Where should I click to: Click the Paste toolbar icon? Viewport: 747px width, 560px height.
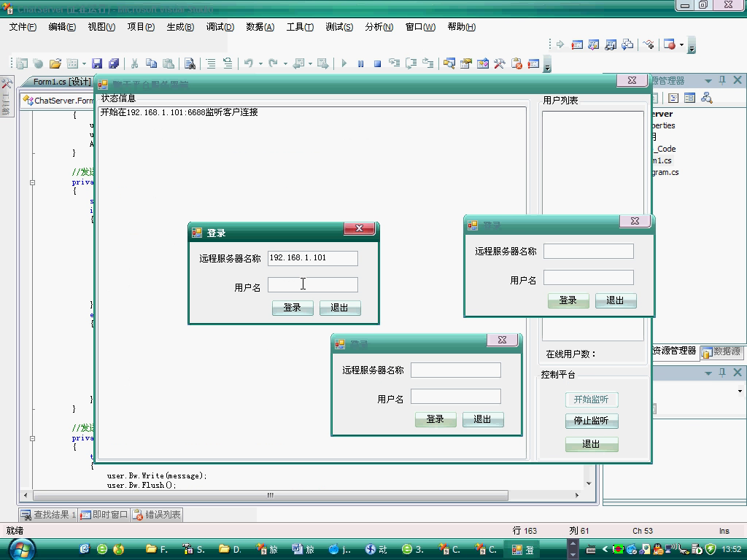(169, 63)
